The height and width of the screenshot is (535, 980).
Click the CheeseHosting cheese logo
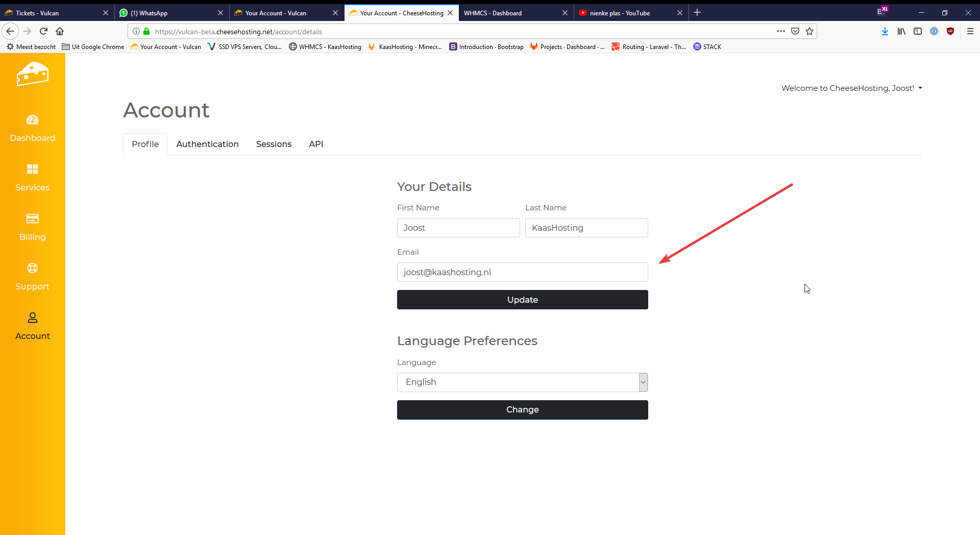pyautogui.click(x=32, y=75)
